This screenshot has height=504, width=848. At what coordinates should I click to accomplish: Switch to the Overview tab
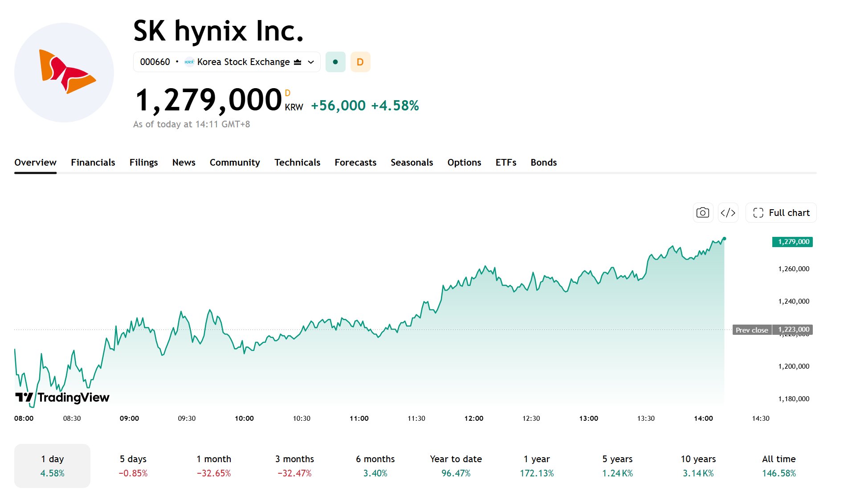[x=35, y=163]
